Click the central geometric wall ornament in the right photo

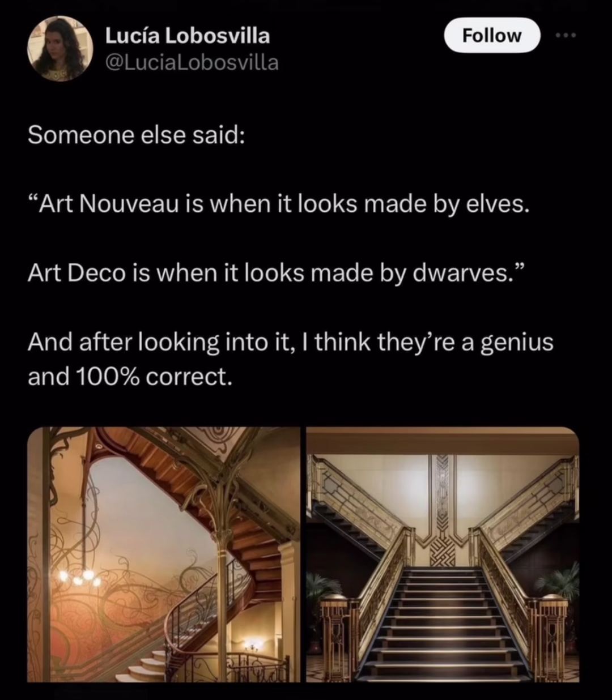(443, 510)
